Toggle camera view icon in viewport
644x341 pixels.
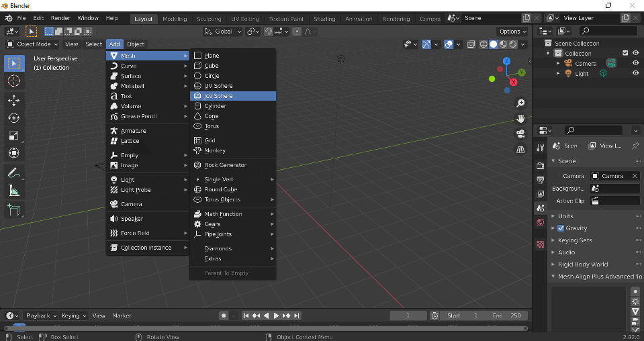(x=520, y=134)
